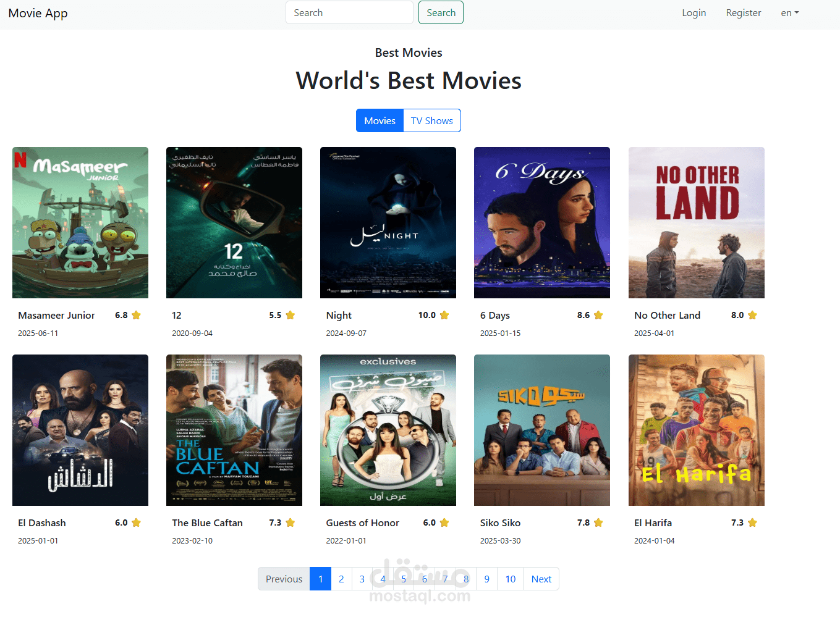Open the Register link
The image size is (840, 617).
pyautogui.click(x=743, y=13)
